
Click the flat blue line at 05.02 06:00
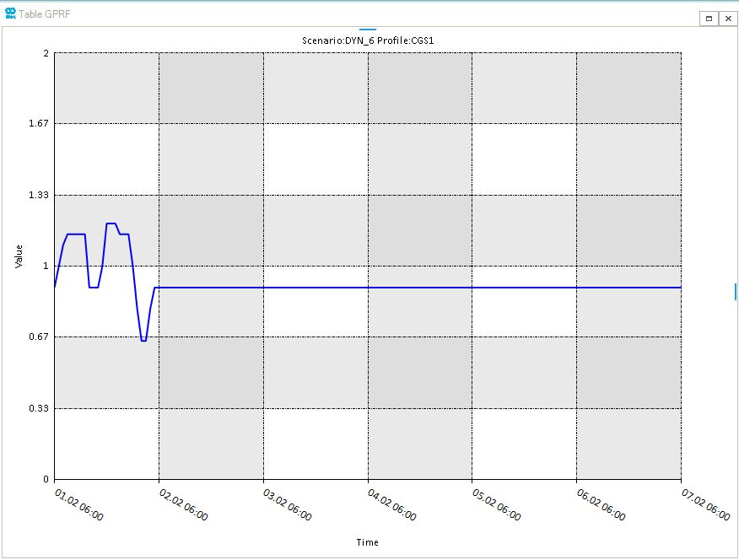[x=472, y=288]
